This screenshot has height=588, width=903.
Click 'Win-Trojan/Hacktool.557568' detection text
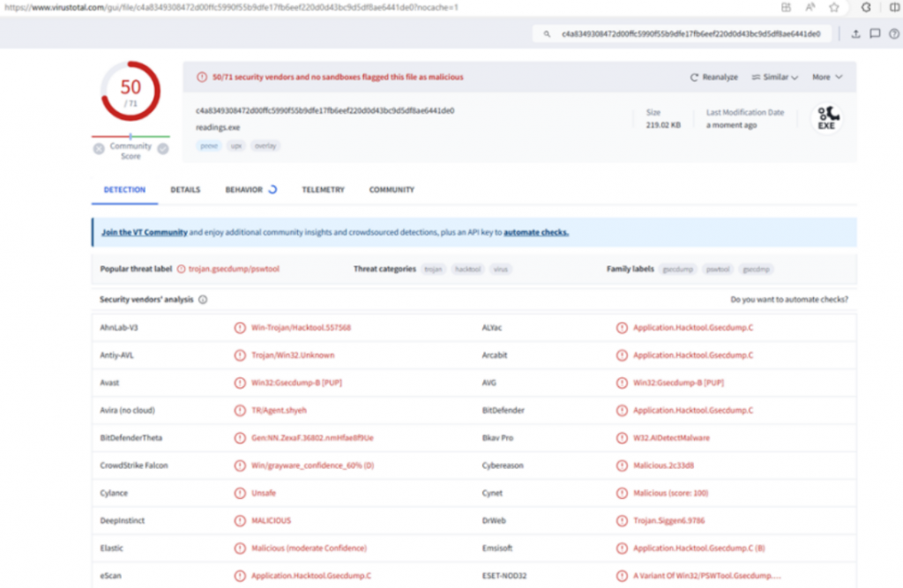coord(302,328)
